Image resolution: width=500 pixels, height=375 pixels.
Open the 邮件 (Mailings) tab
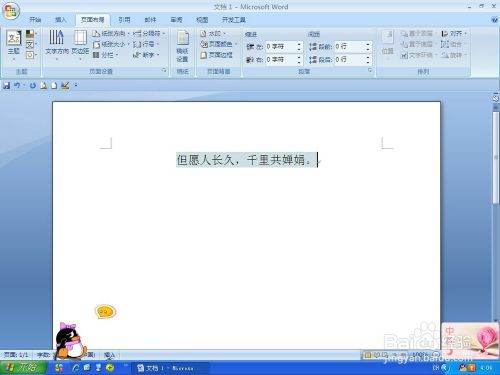(150, 20)
